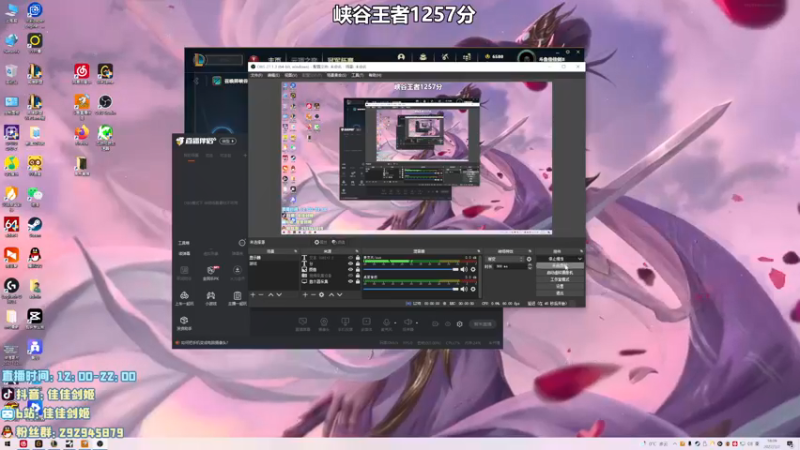The width and height of the screenshot is (800, 450).
Task: Open the 工具(T) menu in OBS
Action: 357,75
